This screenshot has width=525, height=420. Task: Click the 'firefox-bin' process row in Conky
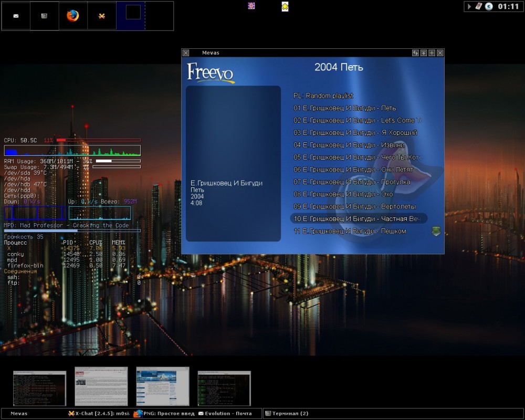click(x=66, y=266)
